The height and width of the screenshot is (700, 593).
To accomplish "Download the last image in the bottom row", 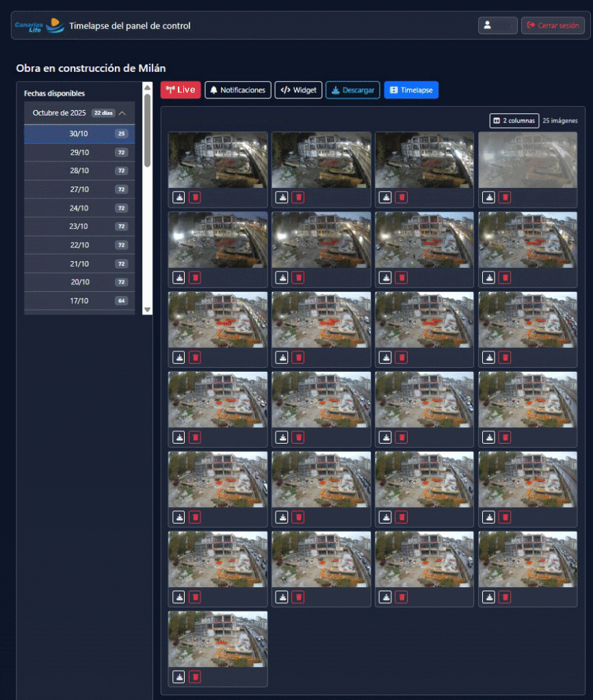I will pyautogui.click(x=179, y=677).
